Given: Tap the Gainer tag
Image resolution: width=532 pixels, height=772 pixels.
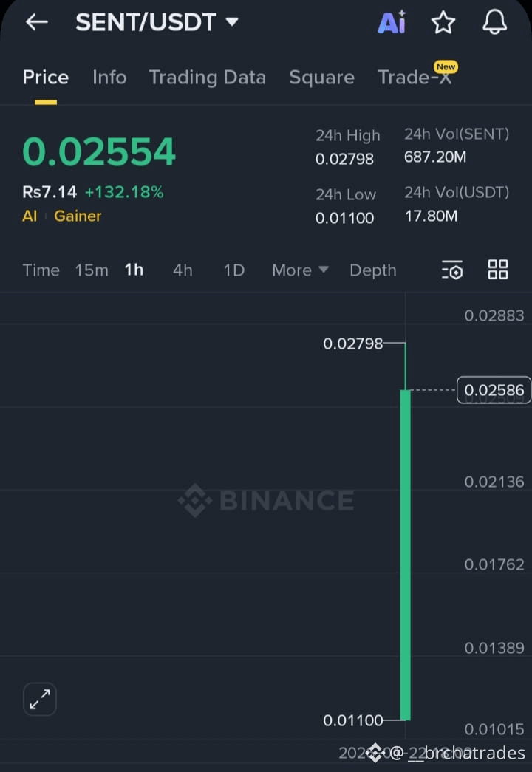Looking at the screenshot, I should click(x=78, y=216).
